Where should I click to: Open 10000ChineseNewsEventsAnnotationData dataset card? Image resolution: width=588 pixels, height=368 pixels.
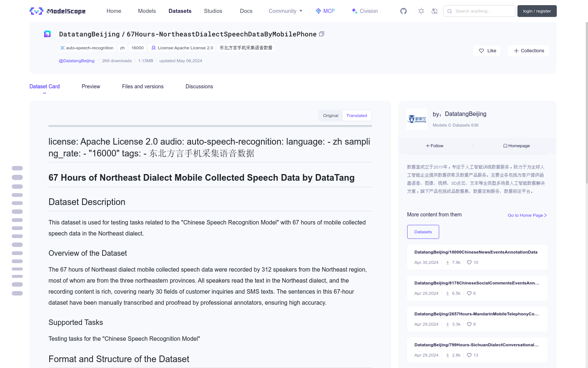(x=477, y=257)
